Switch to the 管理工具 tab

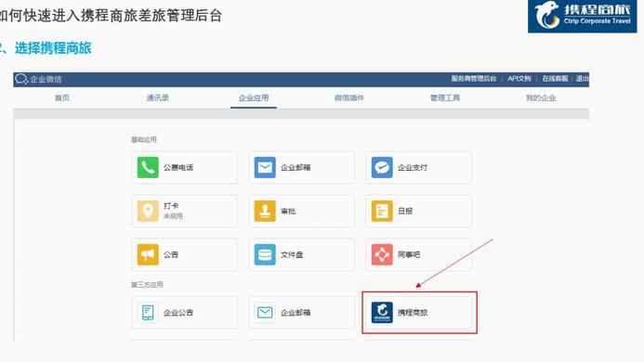point(445,97)
